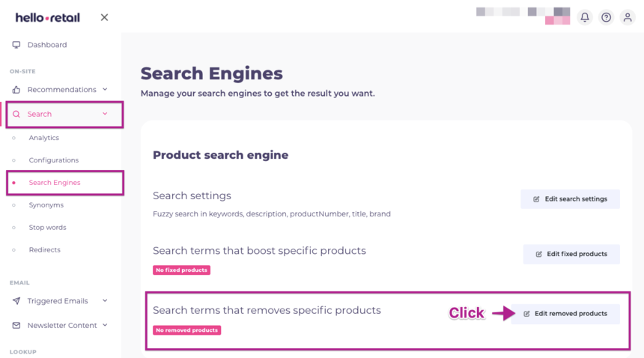Click the Newsletter Content envelope icon
This screenshot has height=358, width=644.
(16, 326)
